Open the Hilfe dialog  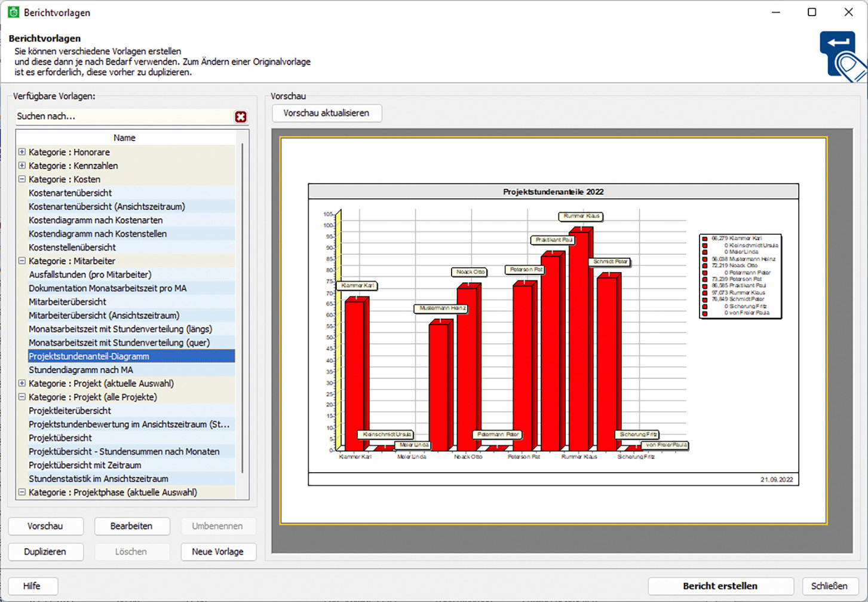32,586
